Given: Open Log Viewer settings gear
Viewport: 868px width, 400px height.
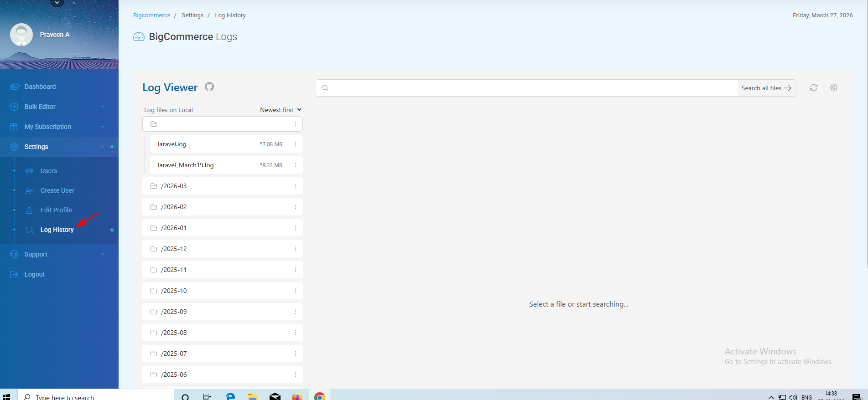Looking at the screenshot, I should [x=834, y=87].
